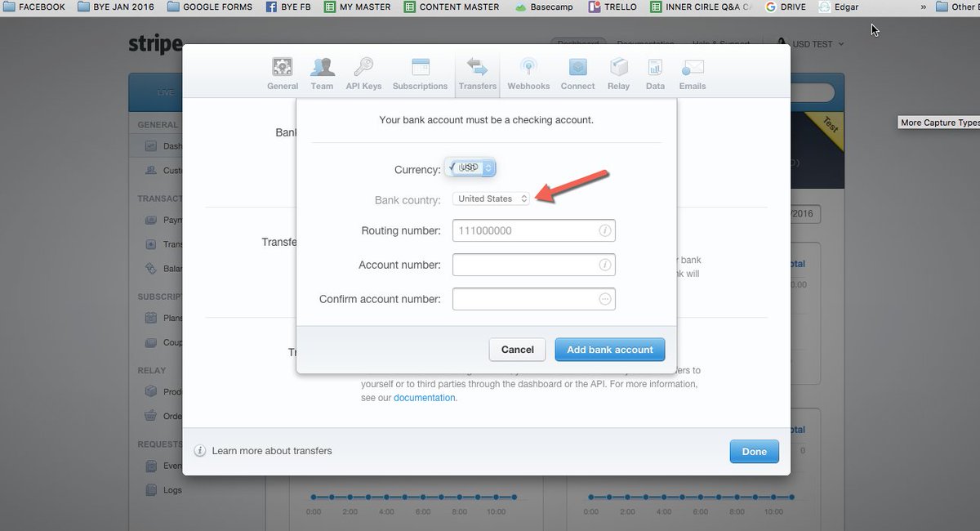The height and width of the screenshot is (531, 980).
Task: Open the Bank country dropdown
Action: click(492, 199)
